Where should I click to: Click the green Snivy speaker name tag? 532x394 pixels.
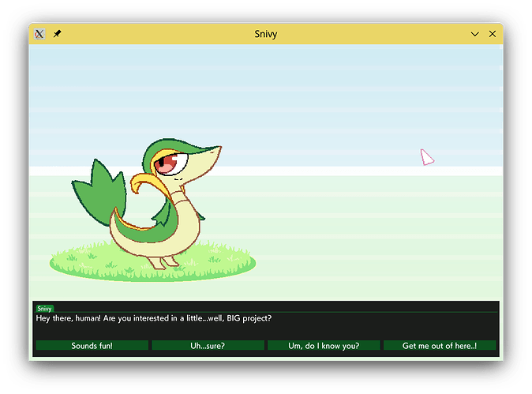[x=45, y=308]
